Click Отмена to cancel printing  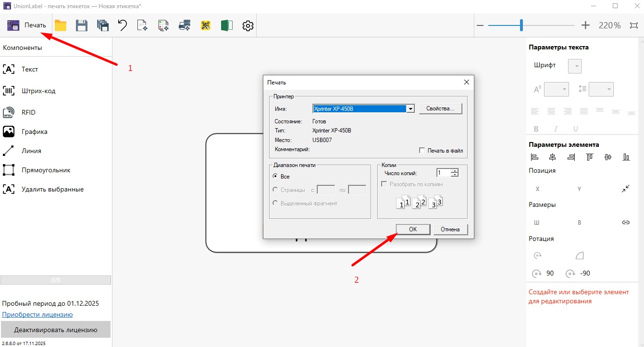pyautogui.click(x=450, y=229)
